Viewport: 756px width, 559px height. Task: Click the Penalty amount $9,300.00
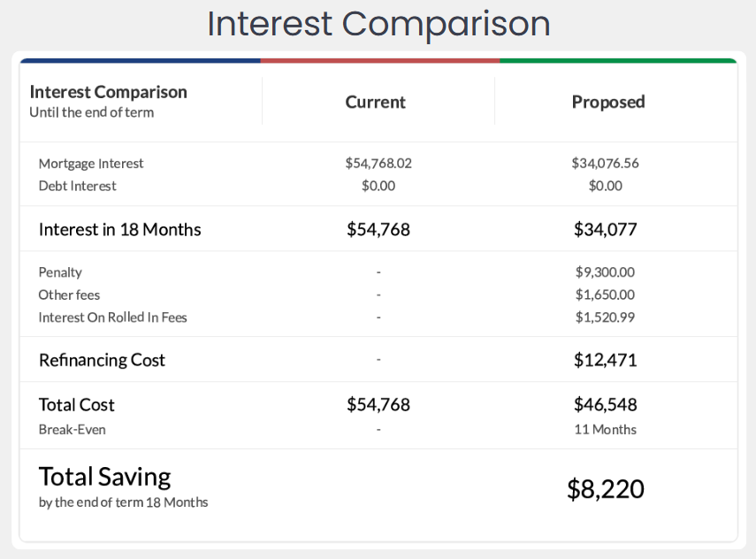click(x=606, y=272)
